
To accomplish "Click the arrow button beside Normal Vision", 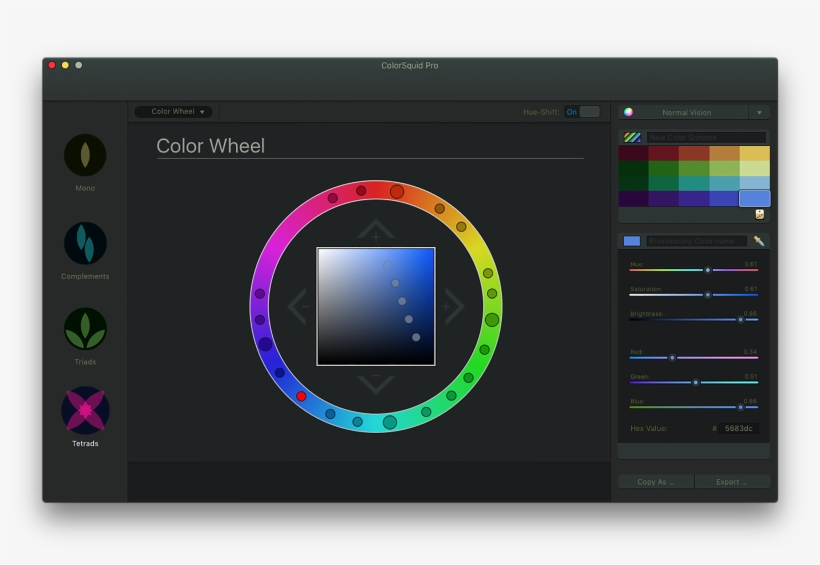I will 759,112.
